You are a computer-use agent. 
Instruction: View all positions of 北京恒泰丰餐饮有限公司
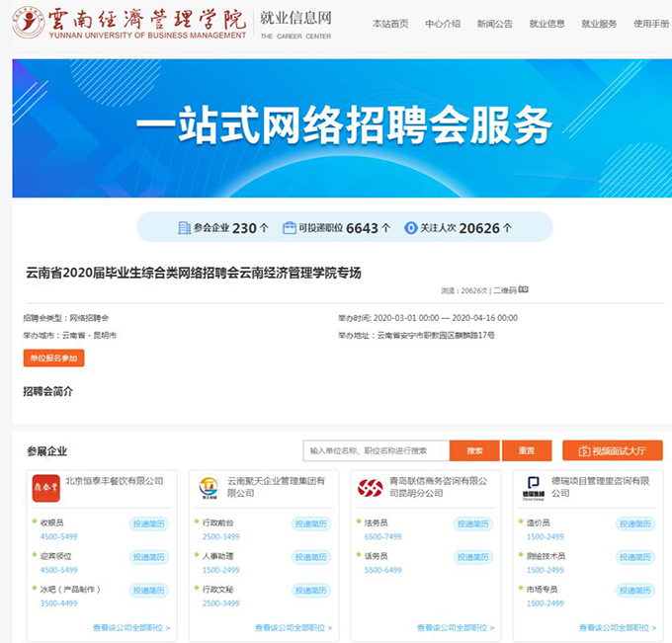pyautogui.click(x=131, y=628)
